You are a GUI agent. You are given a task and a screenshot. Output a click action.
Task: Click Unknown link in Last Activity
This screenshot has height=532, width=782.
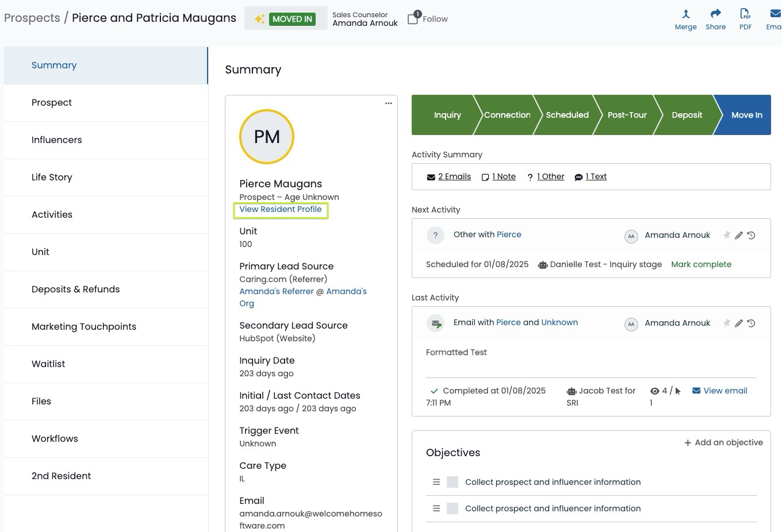click(x=559, y=323)
